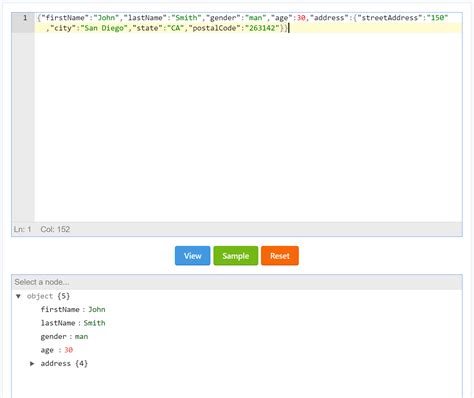Select the lastName : Smith row

click(x=73, y=323)
